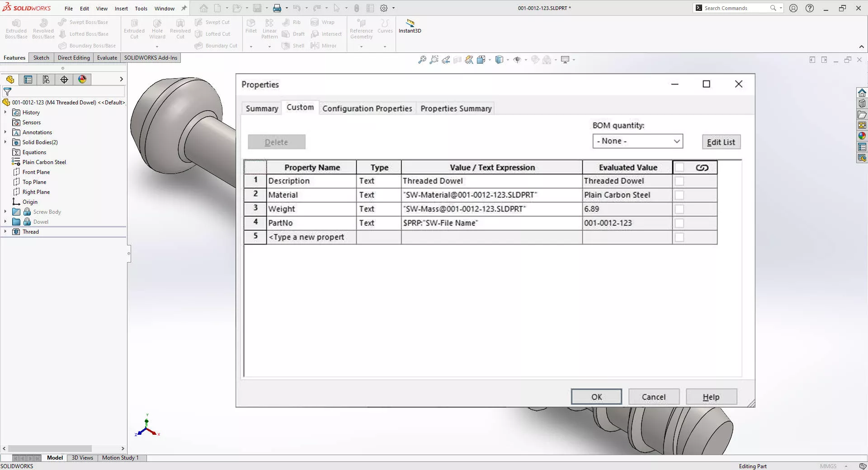Tick the checkbox in the Material row
This screenshot has width=868, height=470.
coord(679,195)
